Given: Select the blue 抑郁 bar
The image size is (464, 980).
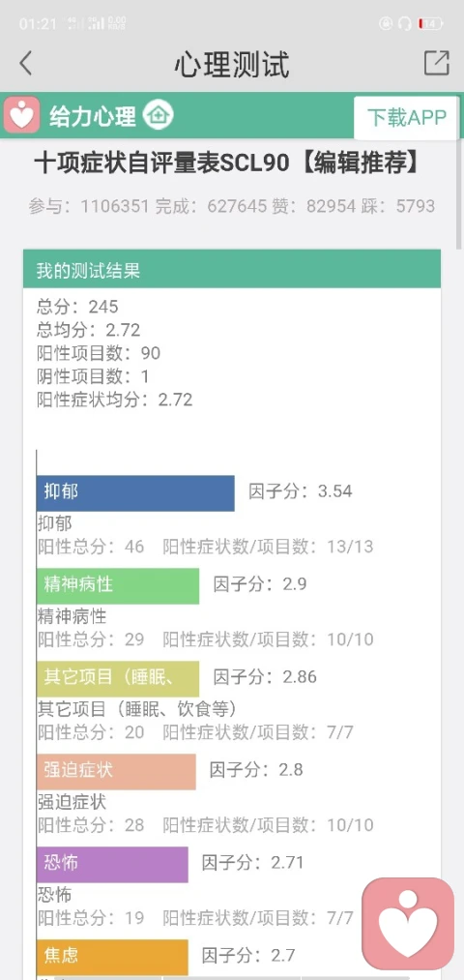Looking at the screenshot, I should pos(135,493).
